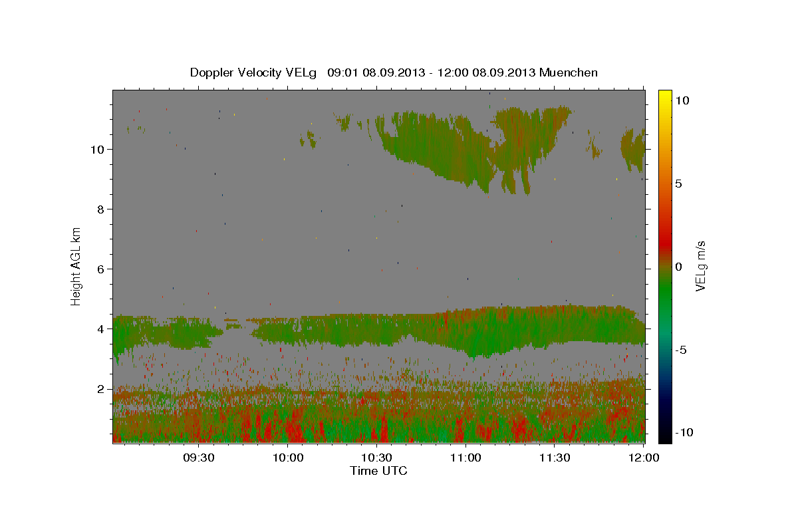Click the plot title beginning Doppler Velocity VELg
This screenshot has width=798, height=532.
point(394,72)
